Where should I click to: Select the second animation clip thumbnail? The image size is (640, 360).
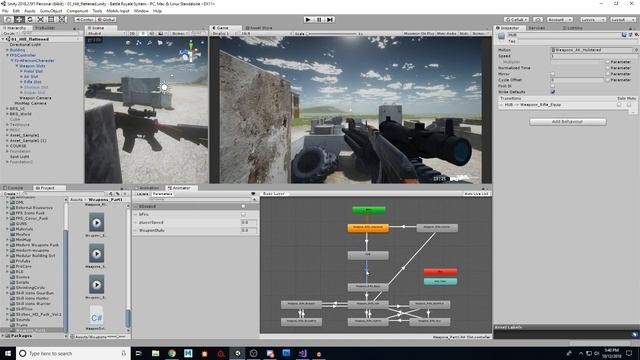coord(97,253)
